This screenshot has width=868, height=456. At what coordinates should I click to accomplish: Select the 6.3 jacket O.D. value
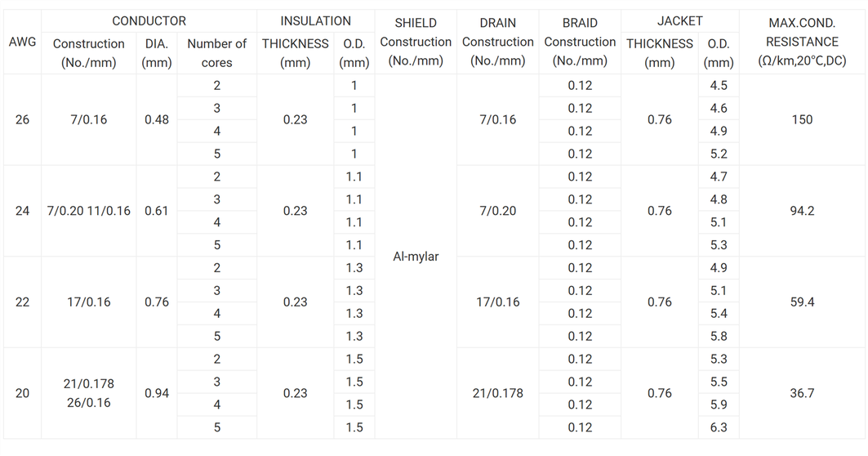(719, 427)
